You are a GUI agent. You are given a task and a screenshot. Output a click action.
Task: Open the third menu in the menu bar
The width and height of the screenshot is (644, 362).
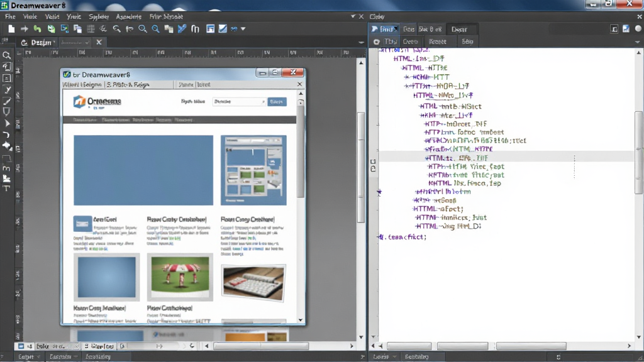click(52, 16)
